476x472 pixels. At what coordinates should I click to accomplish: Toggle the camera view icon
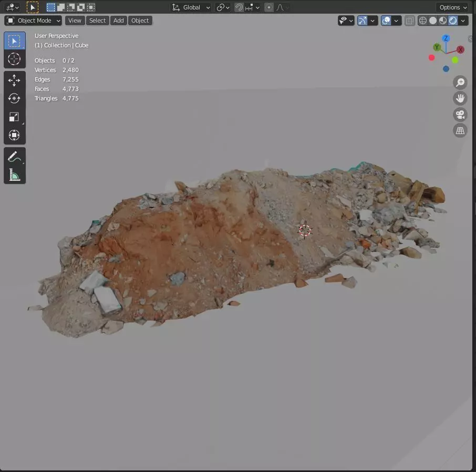coord(460,115)
